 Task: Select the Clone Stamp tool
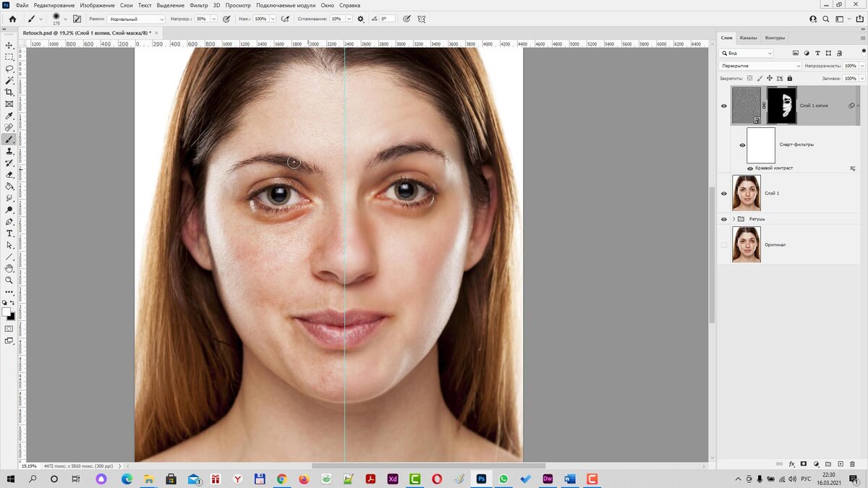[x=9, y=151]
